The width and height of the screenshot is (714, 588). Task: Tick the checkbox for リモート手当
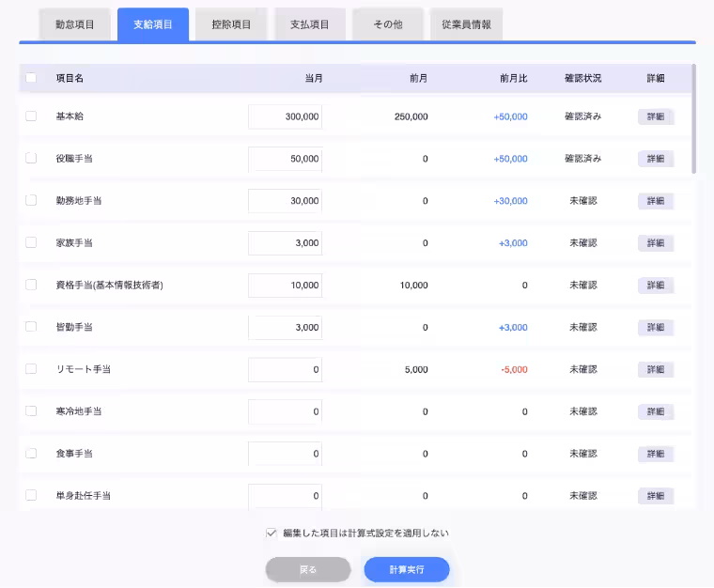pyautogui.click(x=31, y=369)
